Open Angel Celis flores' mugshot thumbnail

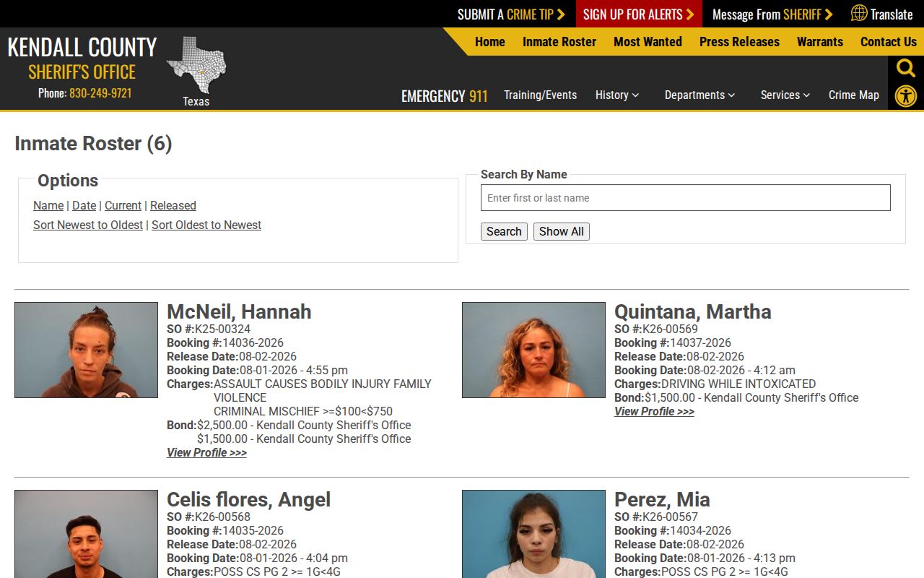coord(86,534)
